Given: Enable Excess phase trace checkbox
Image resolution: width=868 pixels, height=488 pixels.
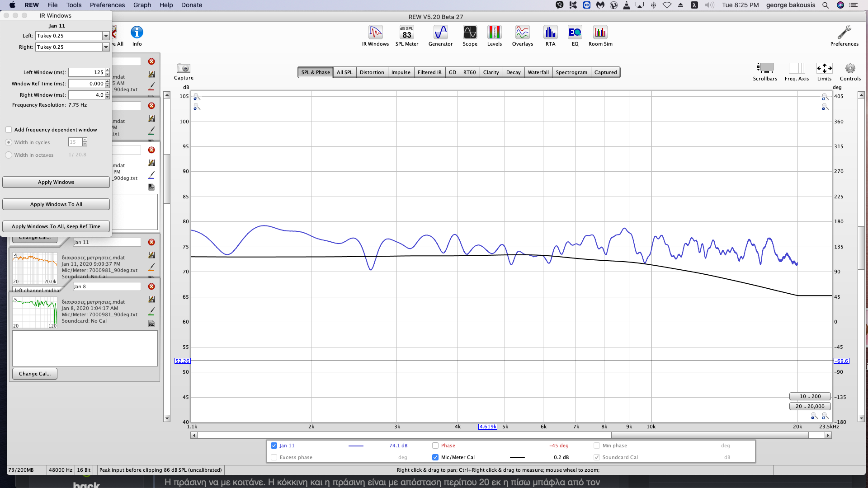Looking at the screenshot, I should [274, 457].
